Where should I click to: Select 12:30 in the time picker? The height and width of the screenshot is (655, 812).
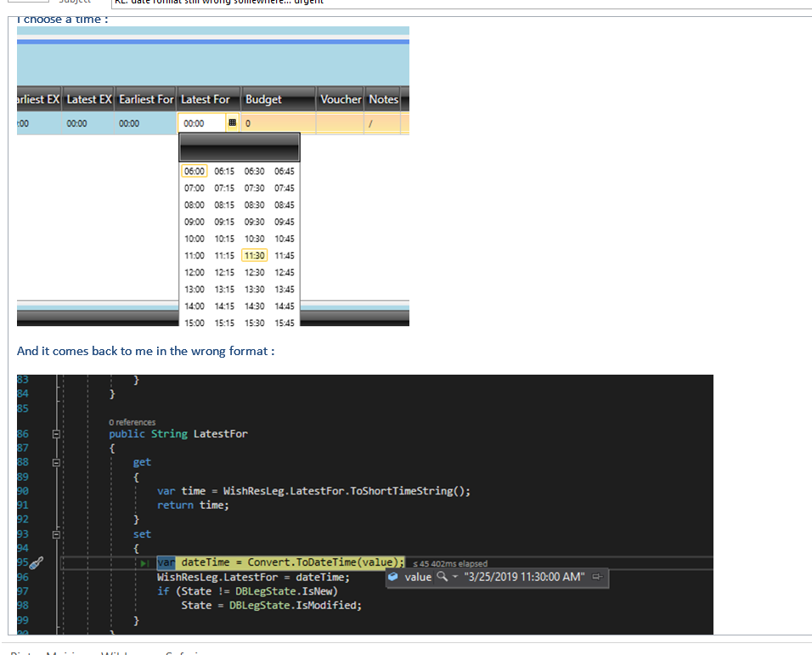pyautogui.click(x=254, y=273)
